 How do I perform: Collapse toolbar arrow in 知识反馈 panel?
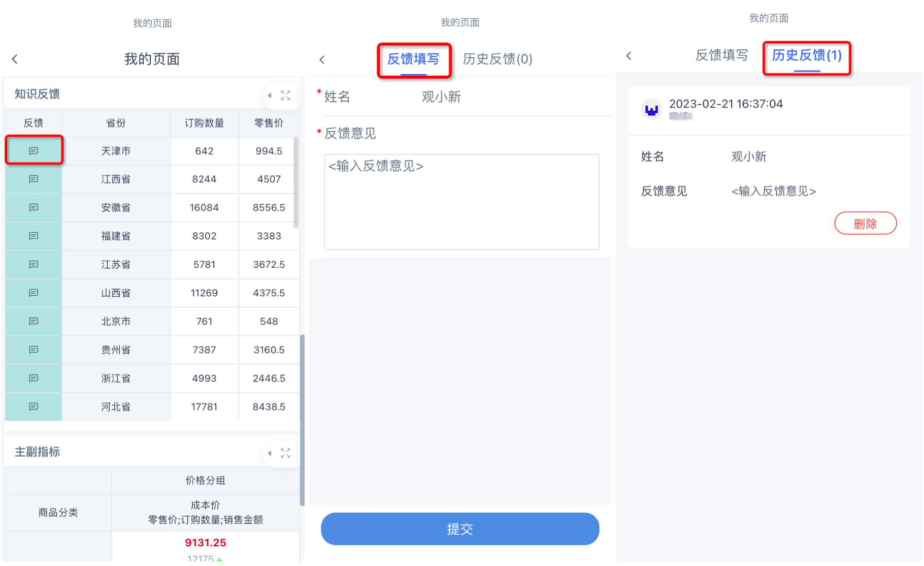(270, 96)
